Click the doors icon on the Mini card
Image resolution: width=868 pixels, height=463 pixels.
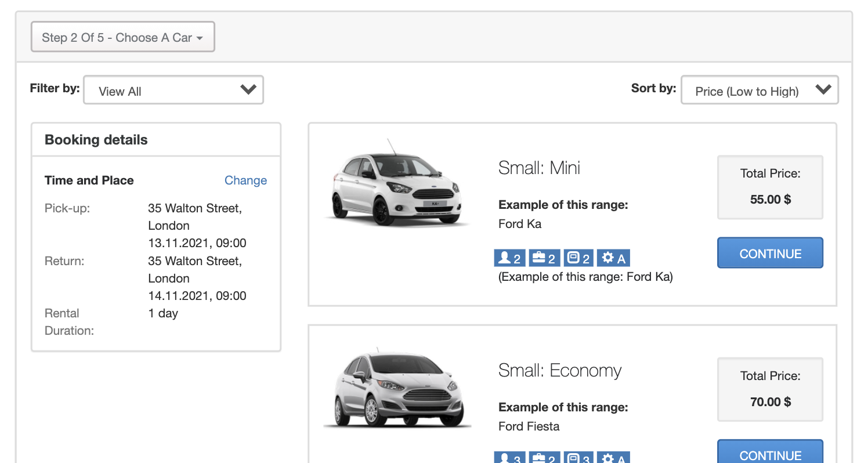tap(578, 258)
